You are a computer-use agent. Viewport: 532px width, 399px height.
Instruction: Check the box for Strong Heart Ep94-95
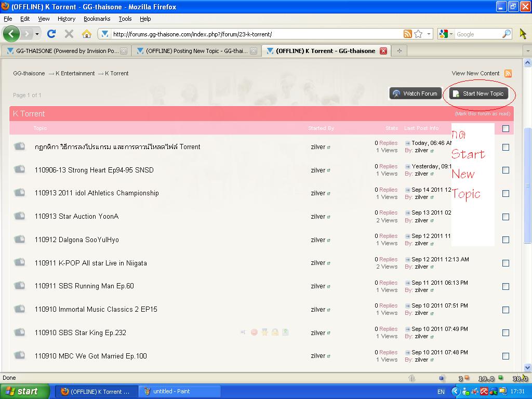pos(506,170)
